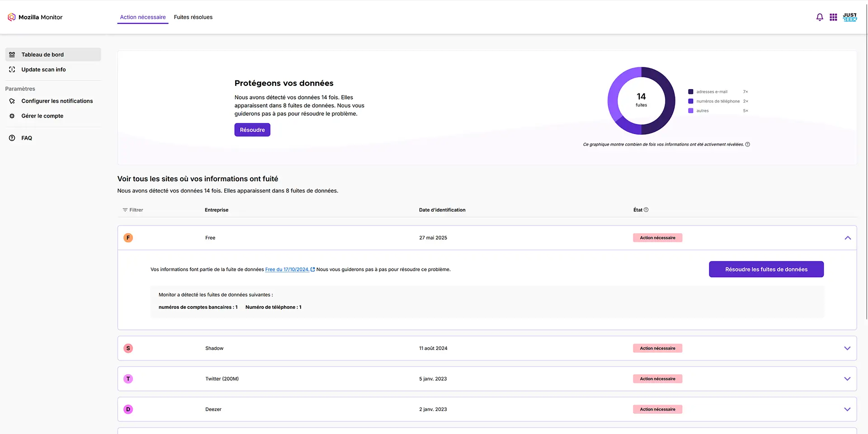Open the Mozilla apps grid menu
Screen dimensions: 868x434
point(833,17)
